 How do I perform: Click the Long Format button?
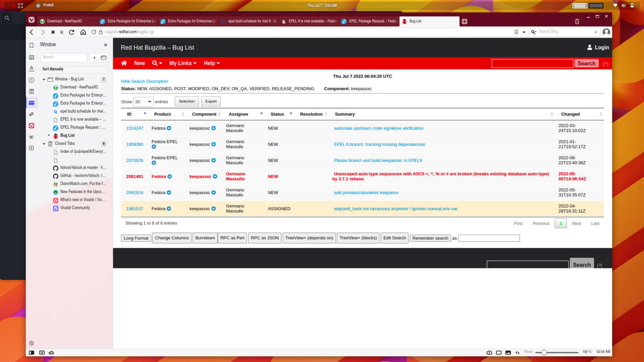point(136,238)
